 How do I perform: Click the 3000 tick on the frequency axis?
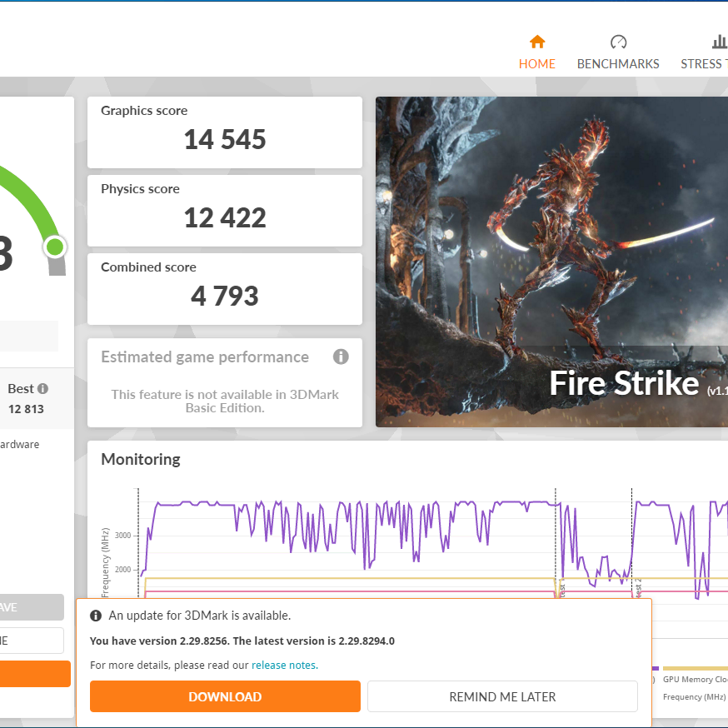click(122, 536)
